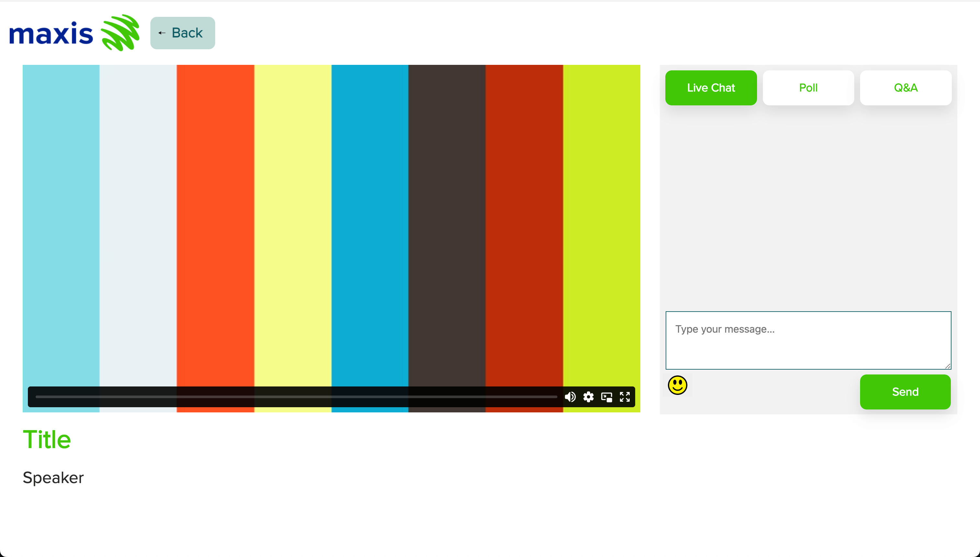The image size is (980, 557).
Task: Mute the video with the speaker icon
Action: [570, 397]
